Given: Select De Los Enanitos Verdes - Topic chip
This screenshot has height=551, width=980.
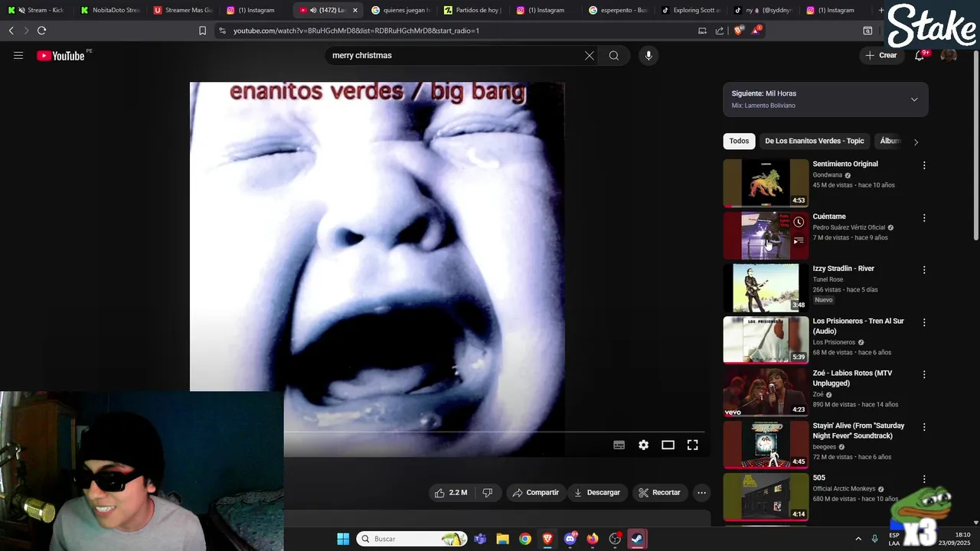Looking at the screenshot, I should click(x=815, y=141).
